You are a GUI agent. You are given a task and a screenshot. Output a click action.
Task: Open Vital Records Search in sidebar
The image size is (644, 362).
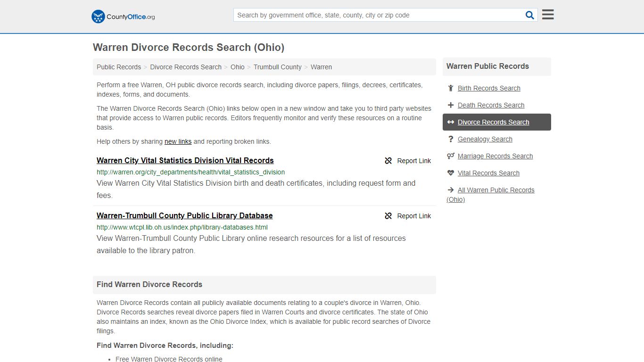point(488,173)
